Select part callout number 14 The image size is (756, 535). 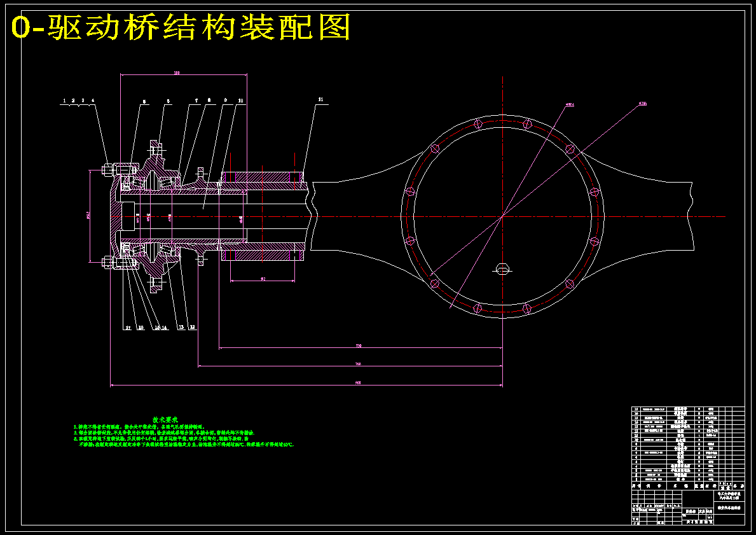tap(165, 328)
